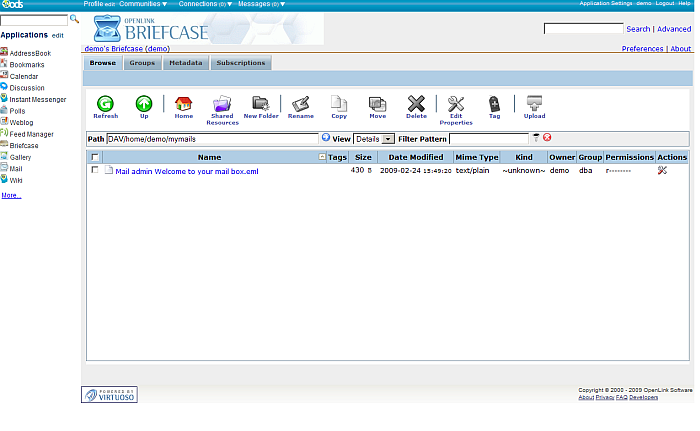This screenshot has width=700, height=431.
Task: Check the box for Mail admin Welcome file
Action: [95, 170]
